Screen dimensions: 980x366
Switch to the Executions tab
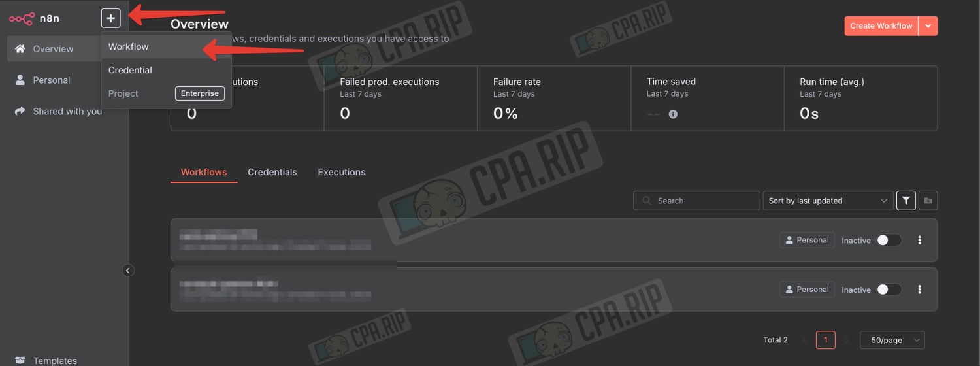[342, 172]
